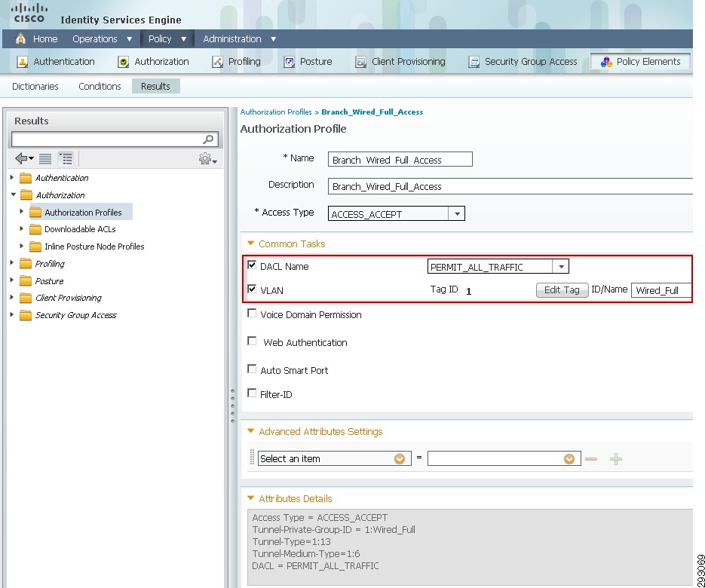Click the back arrow in Results toolbar

click(x=24, y=158)
